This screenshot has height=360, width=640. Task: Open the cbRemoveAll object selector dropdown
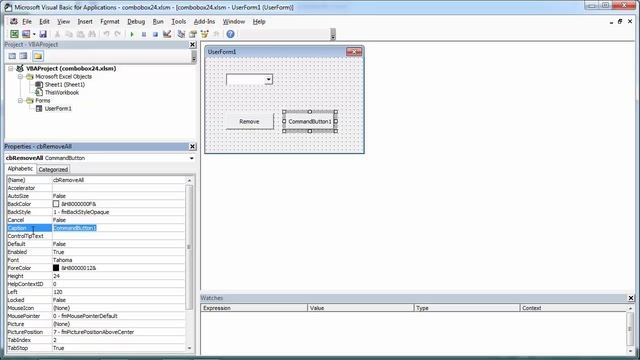point(191,158)
